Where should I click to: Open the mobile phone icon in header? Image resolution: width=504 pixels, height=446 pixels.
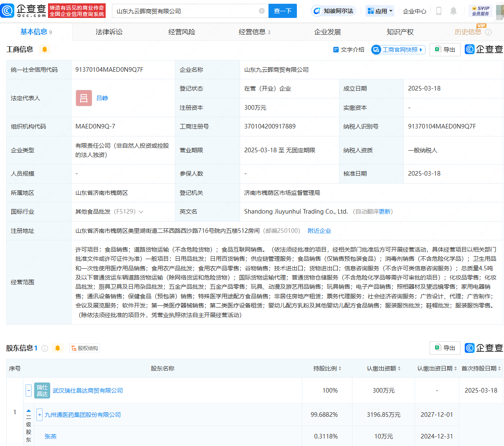[x=439, y=11]
